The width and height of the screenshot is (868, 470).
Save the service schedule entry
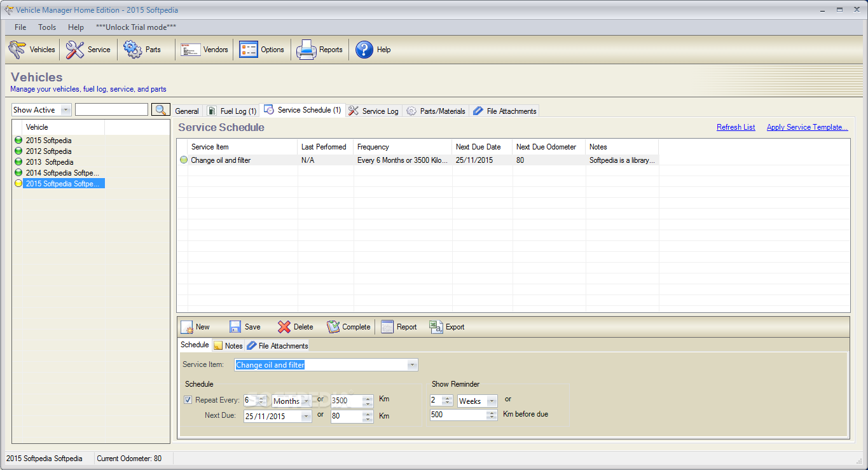click(245, 327)
